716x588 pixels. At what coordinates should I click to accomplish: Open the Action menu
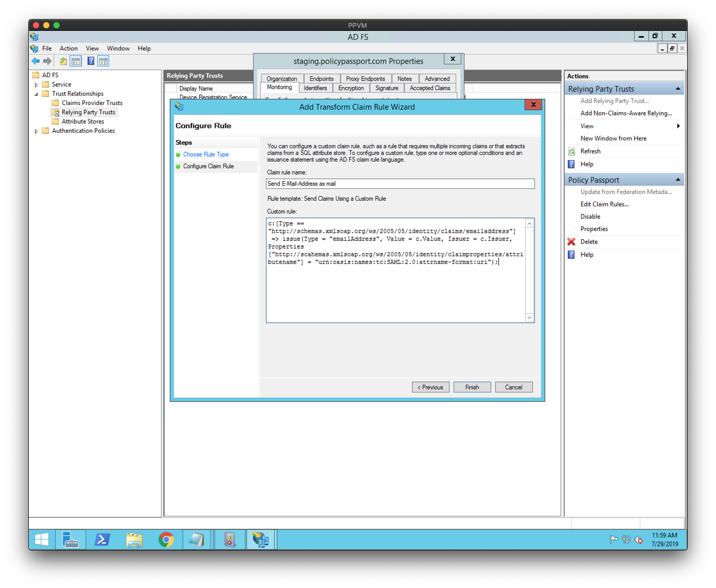pyautogui.click(x=68, y=48)
